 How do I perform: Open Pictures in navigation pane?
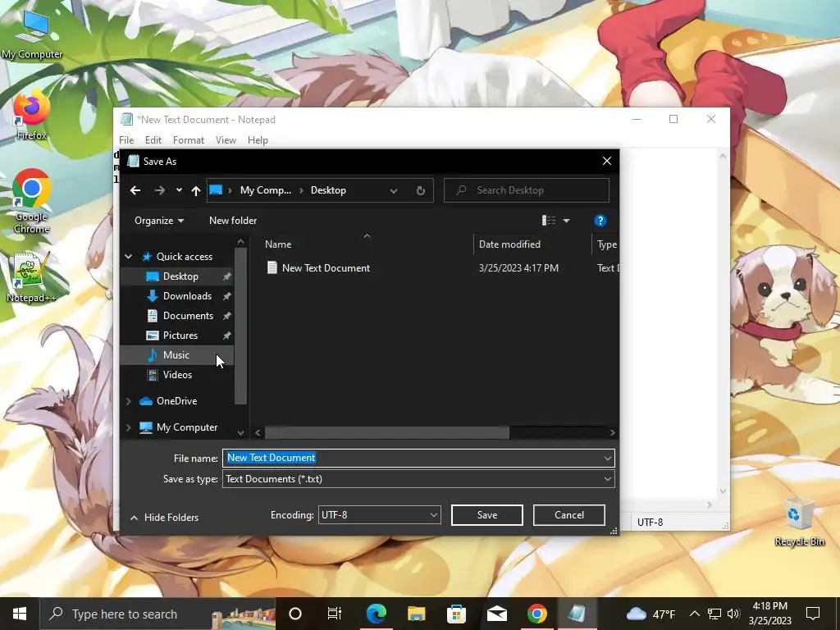(180, 336)
